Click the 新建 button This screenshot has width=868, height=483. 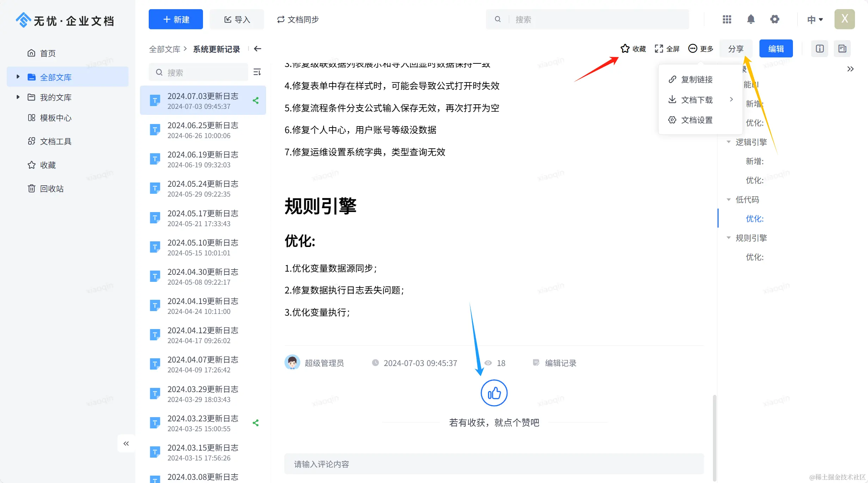[x=176, y=19]
